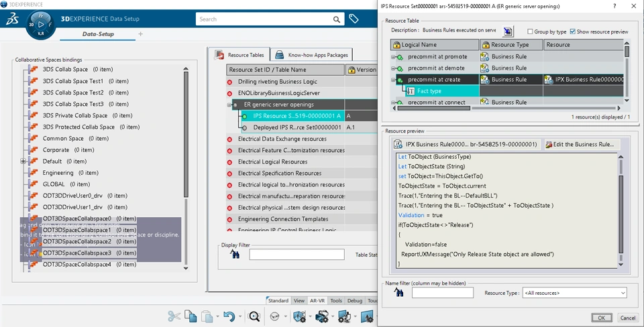Click the desktop user settings icon
The width and height of the screenshot is (644, 327).
pyautogui.click(x=344, y=316)
